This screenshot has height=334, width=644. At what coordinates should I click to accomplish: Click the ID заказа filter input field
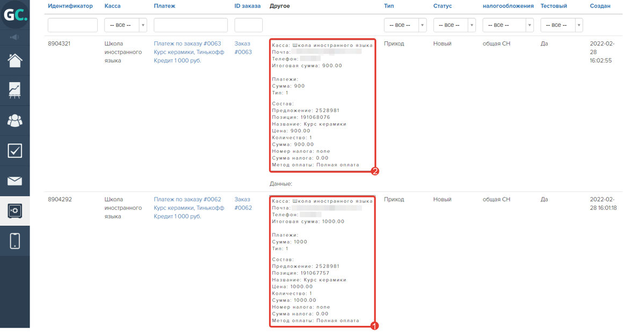248,25
